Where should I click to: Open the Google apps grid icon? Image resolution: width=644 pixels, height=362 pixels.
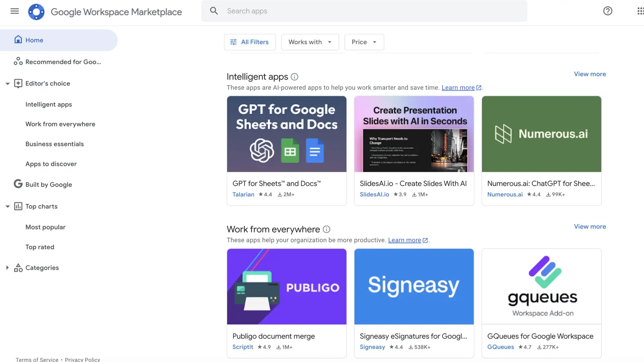tap(640, 11)
